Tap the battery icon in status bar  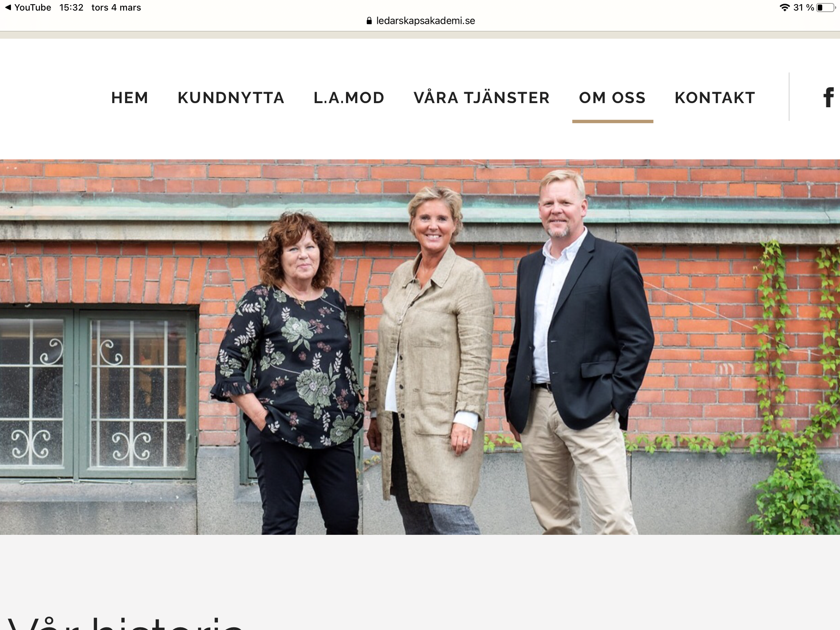click(826, 8)
